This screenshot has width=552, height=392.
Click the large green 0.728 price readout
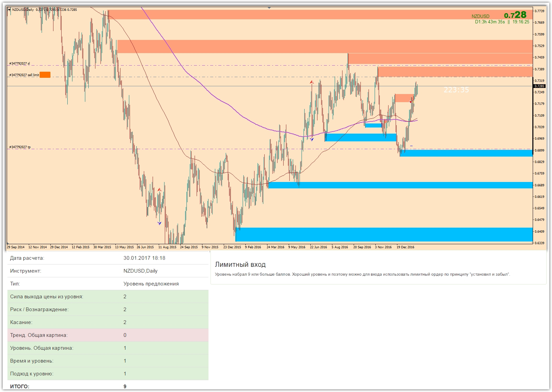click(x=515, y=15)
